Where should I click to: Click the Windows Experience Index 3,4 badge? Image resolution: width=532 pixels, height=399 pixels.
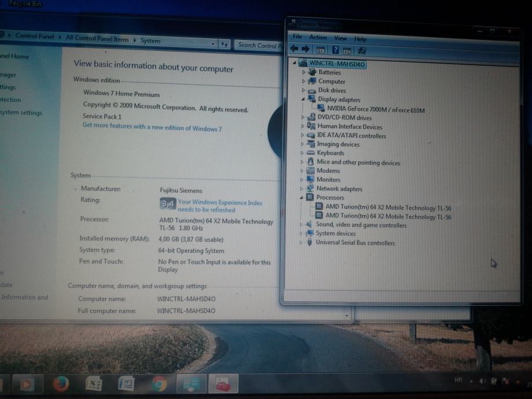click(x=168, y=204)
